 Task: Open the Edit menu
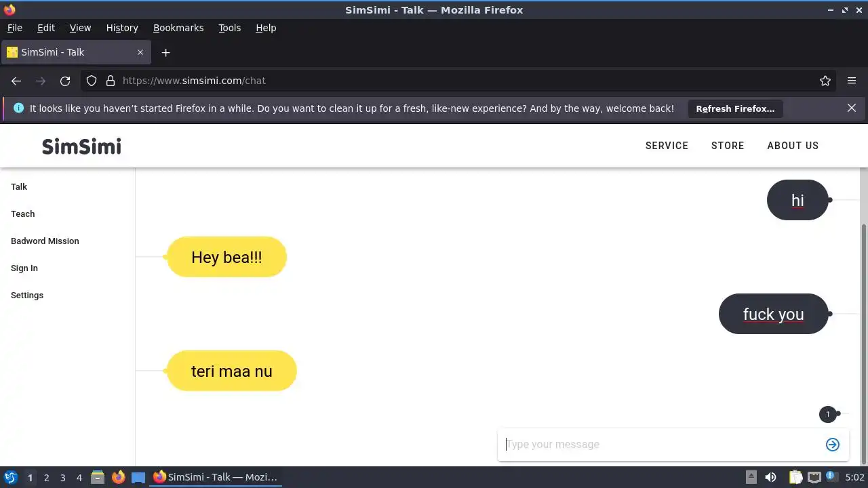[46, 28]
